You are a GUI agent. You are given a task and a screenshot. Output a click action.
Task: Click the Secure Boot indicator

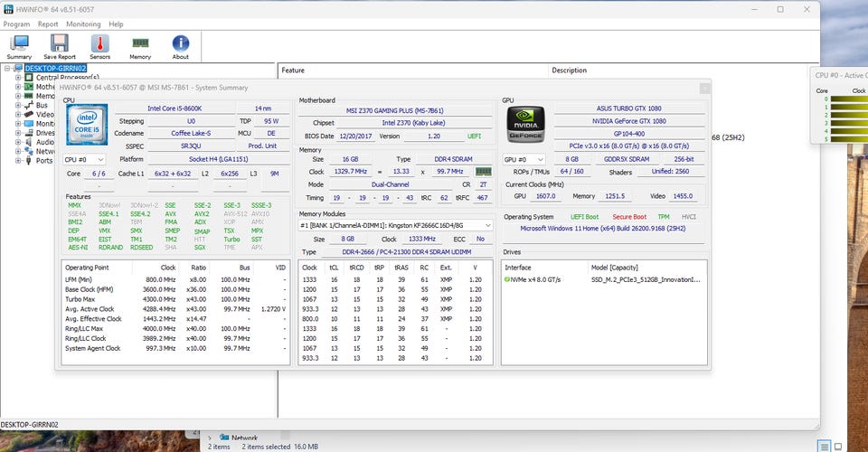(x=629, y=217)
